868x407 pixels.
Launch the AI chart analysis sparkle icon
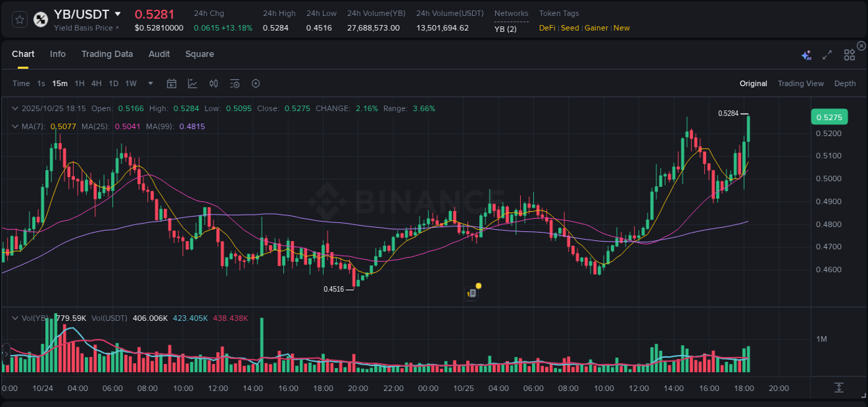tap(806, 54)
